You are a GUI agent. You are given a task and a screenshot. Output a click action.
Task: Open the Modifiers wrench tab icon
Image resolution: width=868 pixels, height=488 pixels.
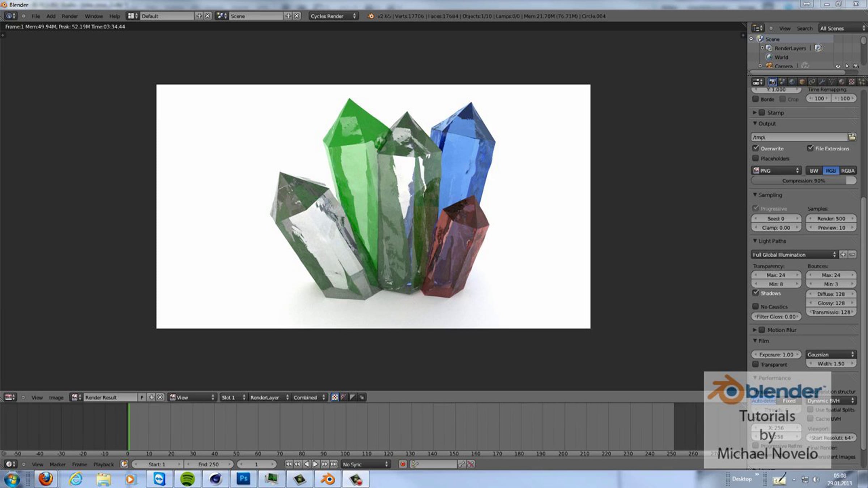click(x=822, y=82)
